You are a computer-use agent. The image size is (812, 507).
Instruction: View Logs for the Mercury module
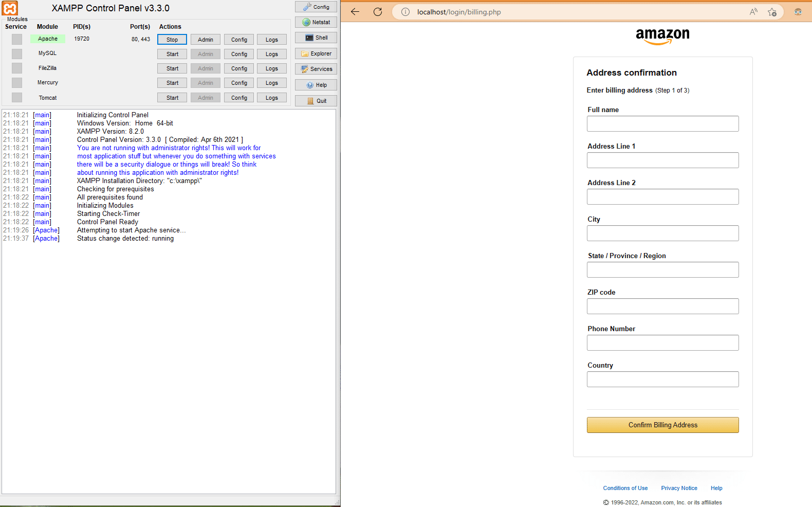point(272,83)
